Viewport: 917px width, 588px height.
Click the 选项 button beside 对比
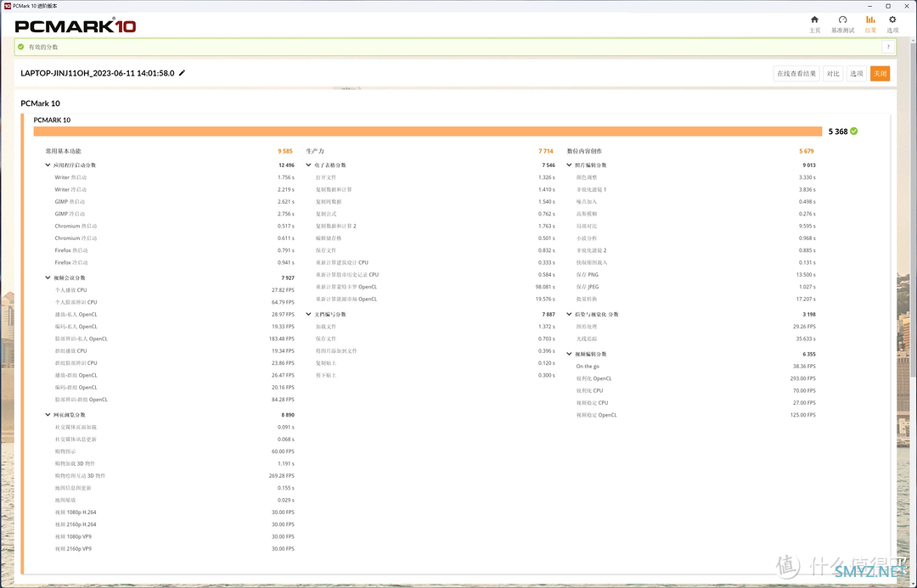[x=856, y=74]
